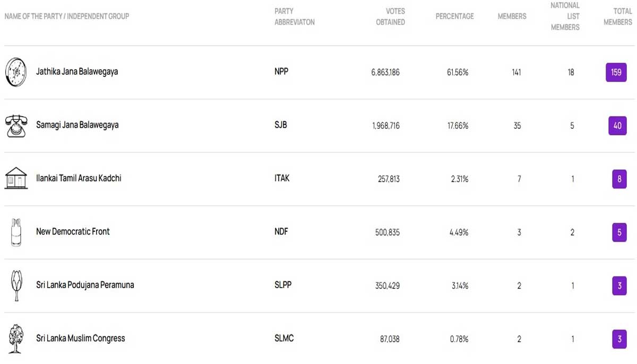Screen dimensions: 637x364
Task: Click Sri Lanka Muslim Congress party name
Action: pyautogui.click(x=81, y=339)
